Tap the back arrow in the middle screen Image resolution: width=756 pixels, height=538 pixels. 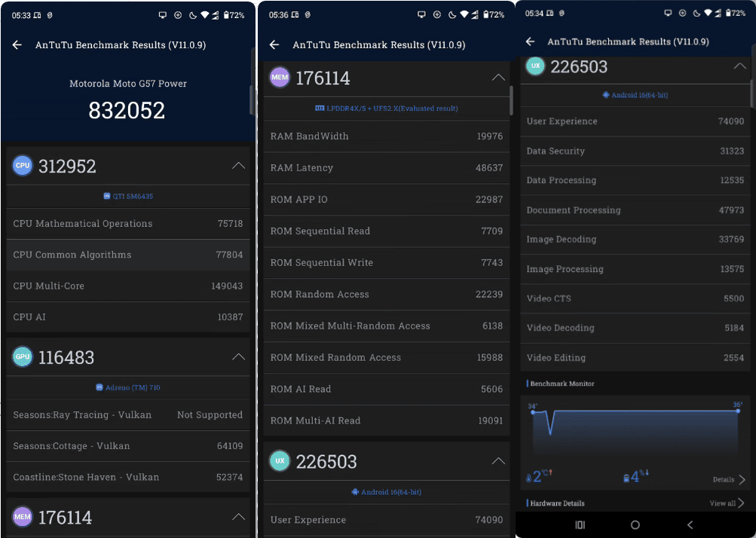point(274,45)
